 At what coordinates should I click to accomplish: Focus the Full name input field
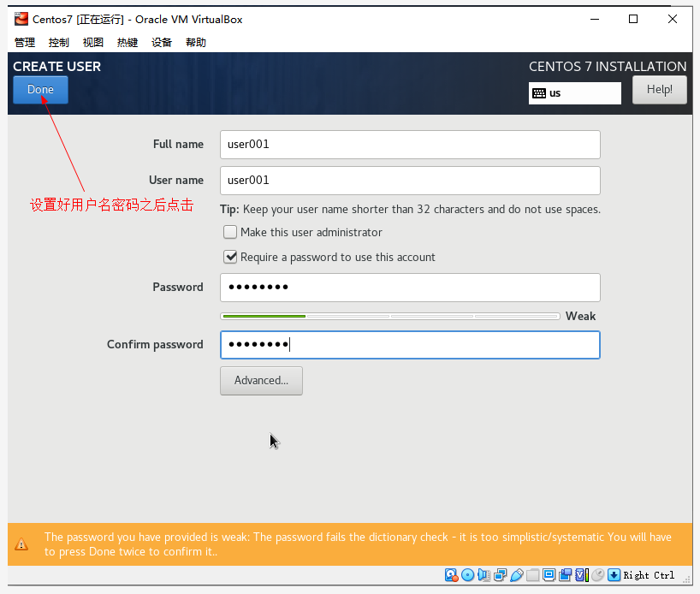tap(410, 145)
